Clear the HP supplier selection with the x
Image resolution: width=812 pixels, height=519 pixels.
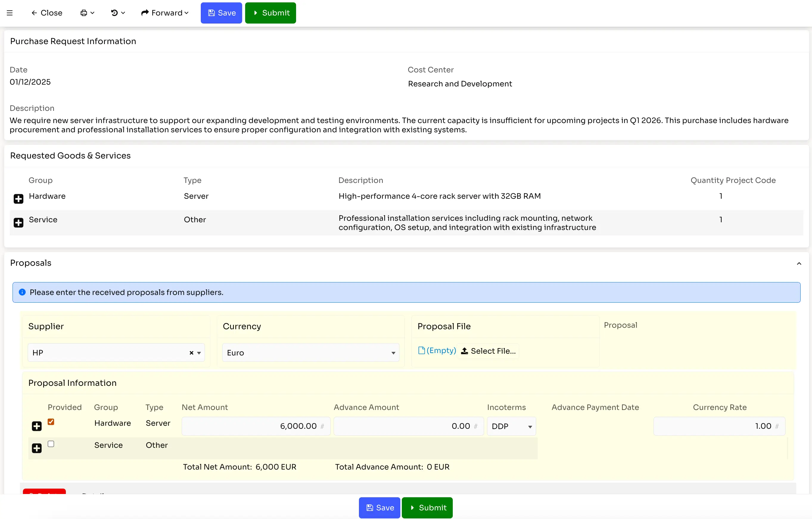coord(191,352)
